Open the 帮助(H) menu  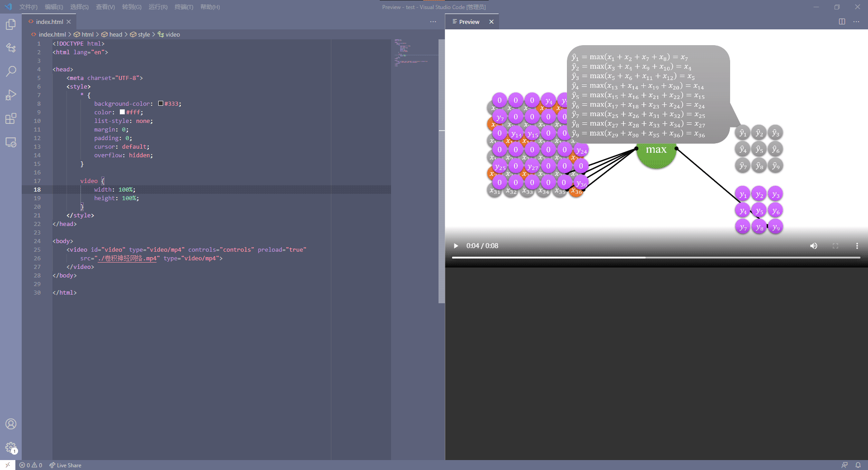click(x=210, y=7)
